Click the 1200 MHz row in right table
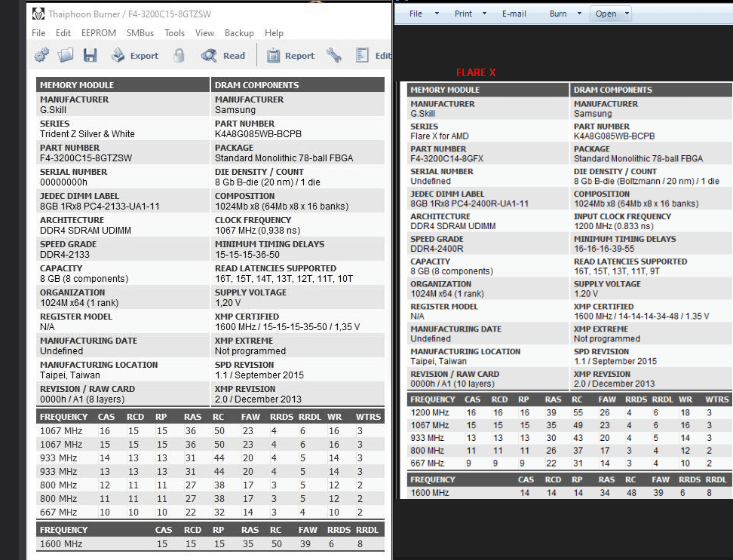 coord(569,412)
